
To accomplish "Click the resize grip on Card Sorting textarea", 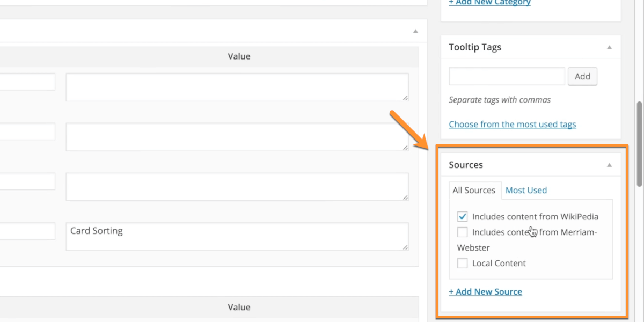I will tap(405, 247).
